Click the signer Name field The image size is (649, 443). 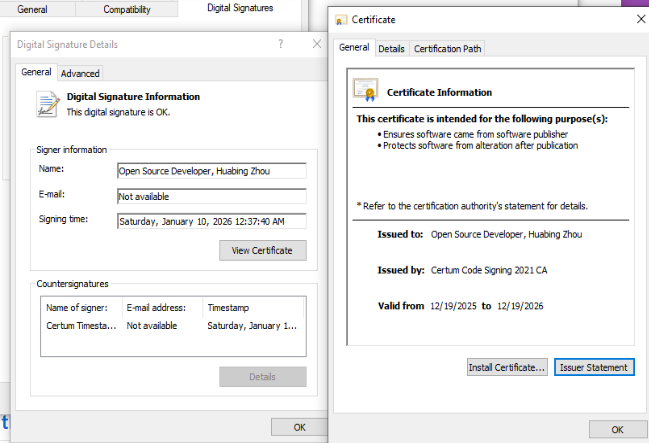pos(212,171)
